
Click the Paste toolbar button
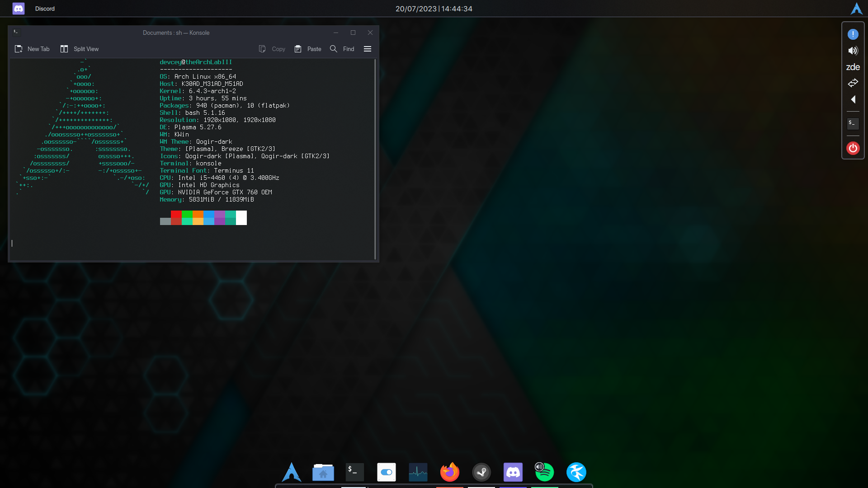point(308,49)
